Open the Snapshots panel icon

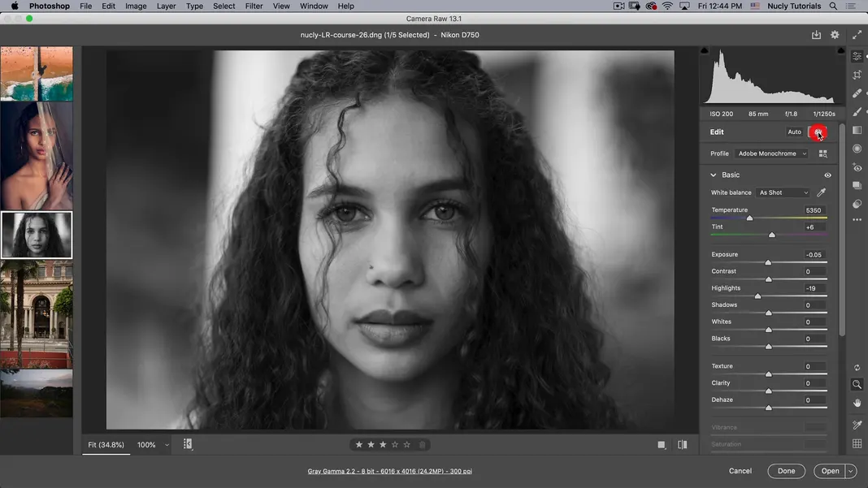click(x=857, y=185)
